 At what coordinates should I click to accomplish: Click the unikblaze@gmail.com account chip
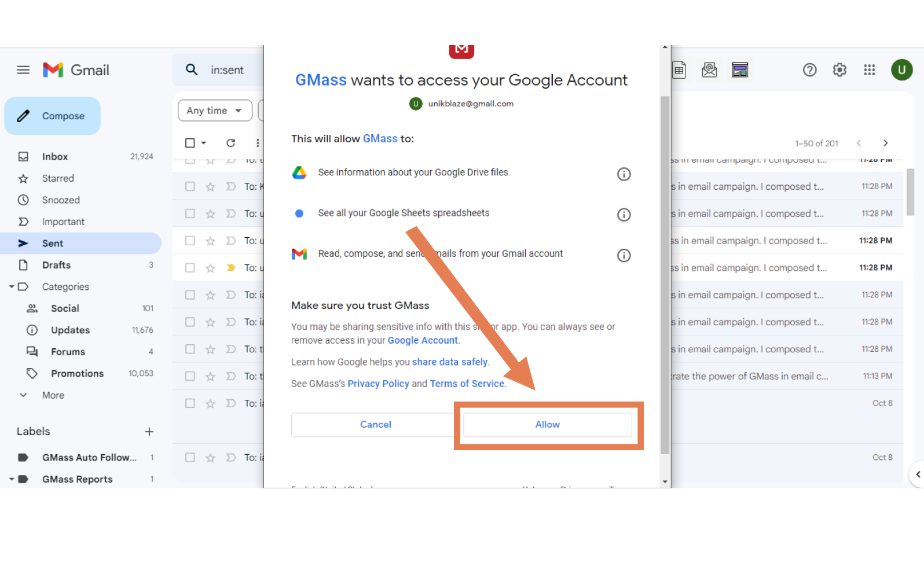[461, 104]
